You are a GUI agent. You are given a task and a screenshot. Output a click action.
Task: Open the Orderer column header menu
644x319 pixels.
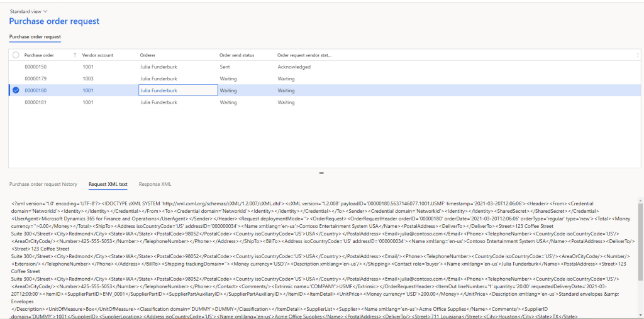148,55
